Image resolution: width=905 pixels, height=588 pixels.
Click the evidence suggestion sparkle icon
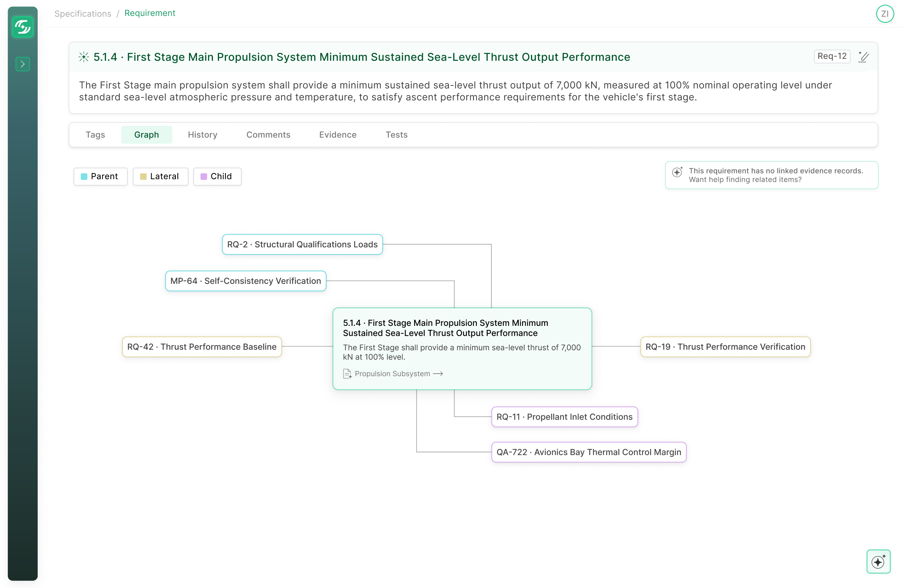[x=677, y=172]
